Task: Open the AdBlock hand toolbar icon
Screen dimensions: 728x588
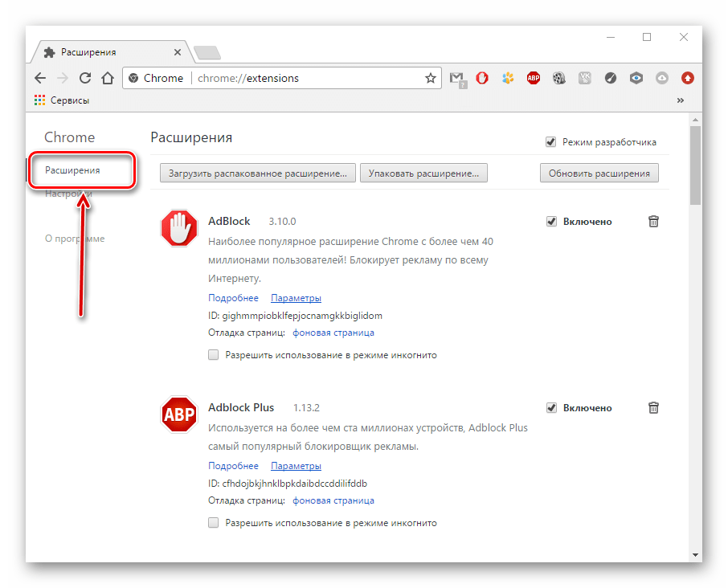Action: click(482, 79)
